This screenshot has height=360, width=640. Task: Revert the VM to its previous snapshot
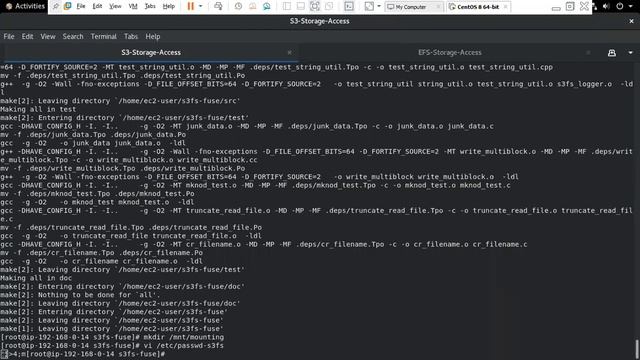[x=253, y=7]
